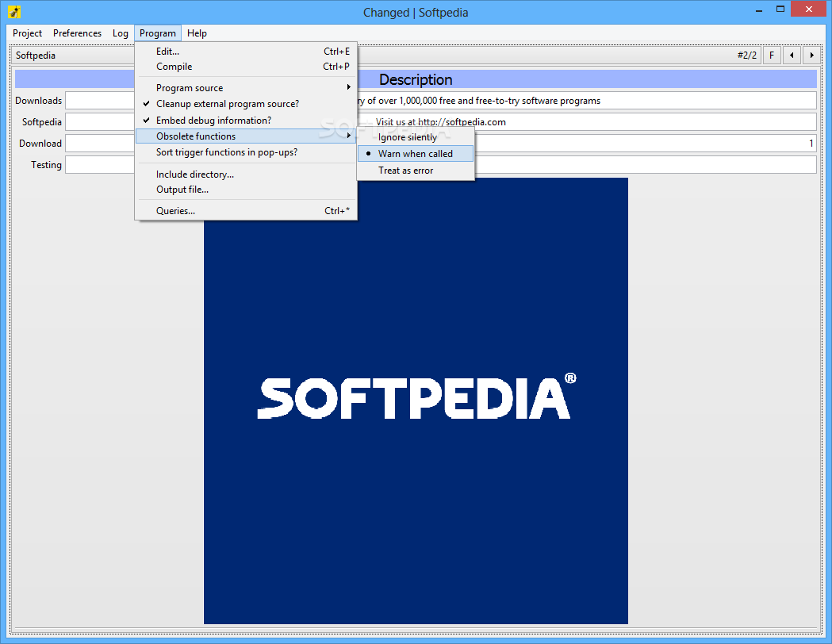Image resolution: width=832 pixels, height=644 pixels.
Task: Choose Compile from Program menu
Action: click(246, 67)
